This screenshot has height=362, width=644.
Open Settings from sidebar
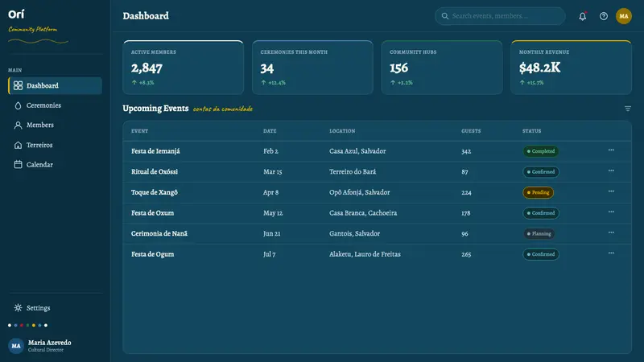click(55, 308)
